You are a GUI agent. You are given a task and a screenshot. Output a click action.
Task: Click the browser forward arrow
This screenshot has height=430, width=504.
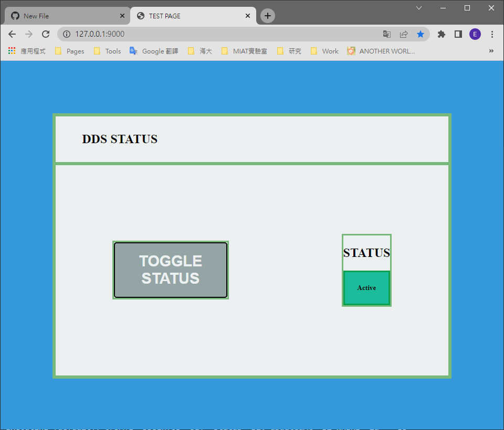(29, 34)
